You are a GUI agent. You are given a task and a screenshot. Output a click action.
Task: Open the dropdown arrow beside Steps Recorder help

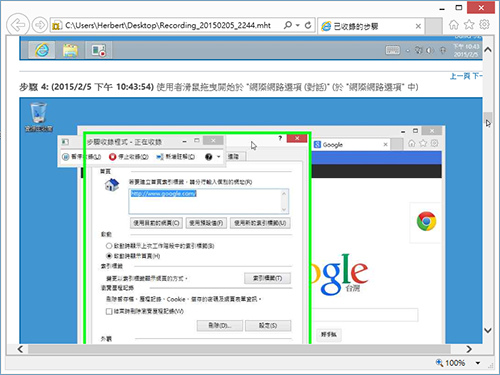pos(219,157)
